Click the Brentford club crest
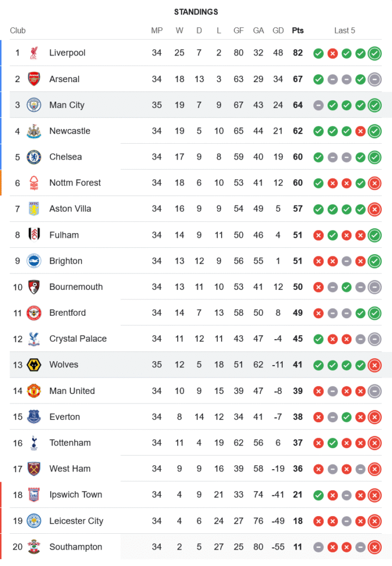This screenshot has width=392, height=566. (34, 313)
